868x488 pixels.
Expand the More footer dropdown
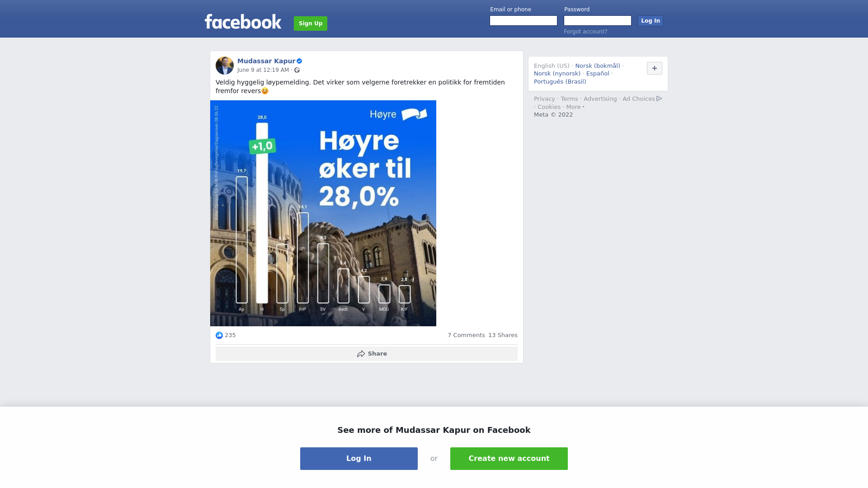pos(576,107)
